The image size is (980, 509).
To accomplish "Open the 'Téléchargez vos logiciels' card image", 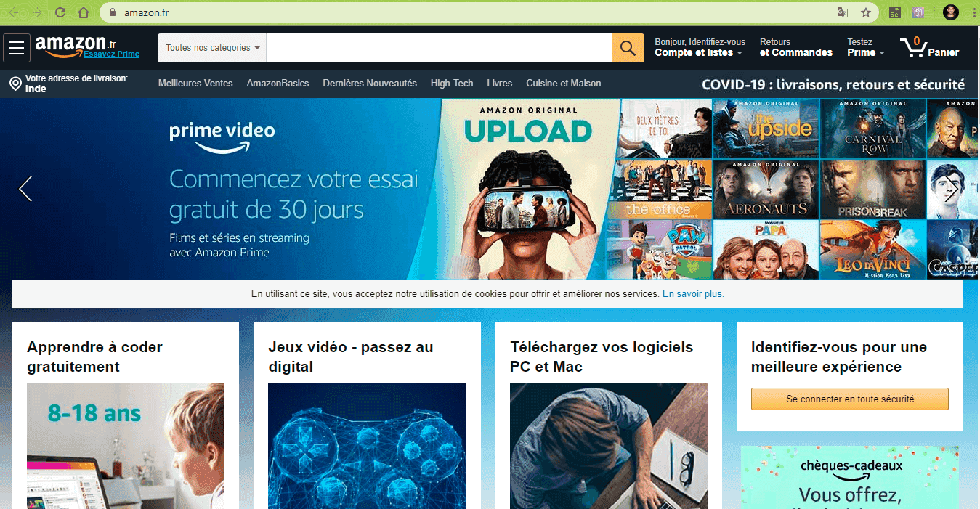I will tap(609, 446).
